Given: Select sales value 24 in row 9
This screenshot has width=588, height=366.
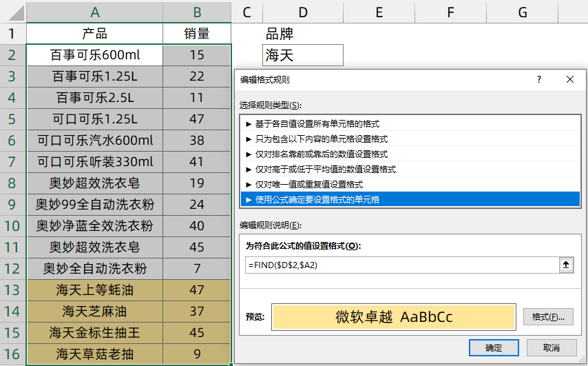Looking at the screenshot, I should pyautogui.click(x=197, y=205).
